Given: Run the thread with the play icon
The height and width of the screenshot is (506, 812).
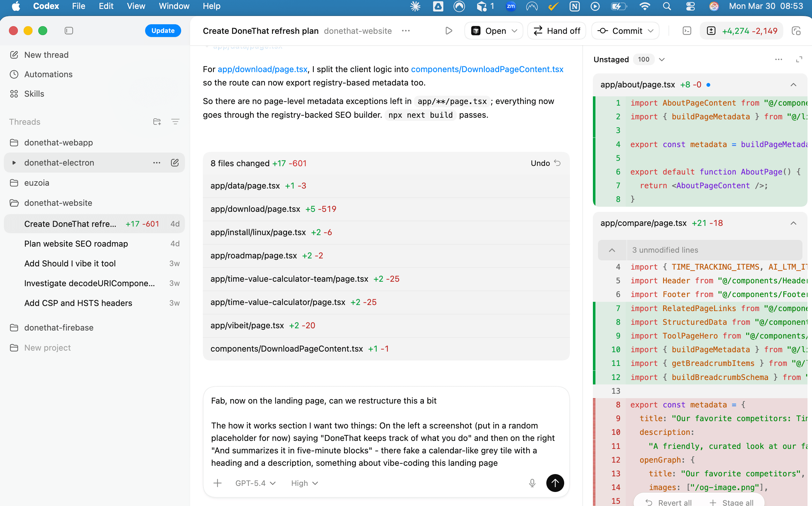Looking at the screenshot, I should 448,30.
